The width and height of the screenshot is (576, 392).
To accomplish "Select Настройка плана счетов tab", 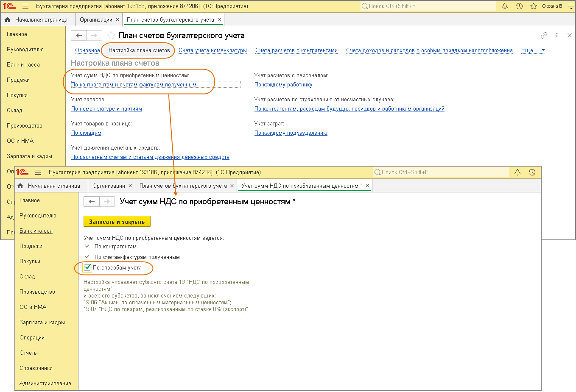I will click(x=139, y=50).
